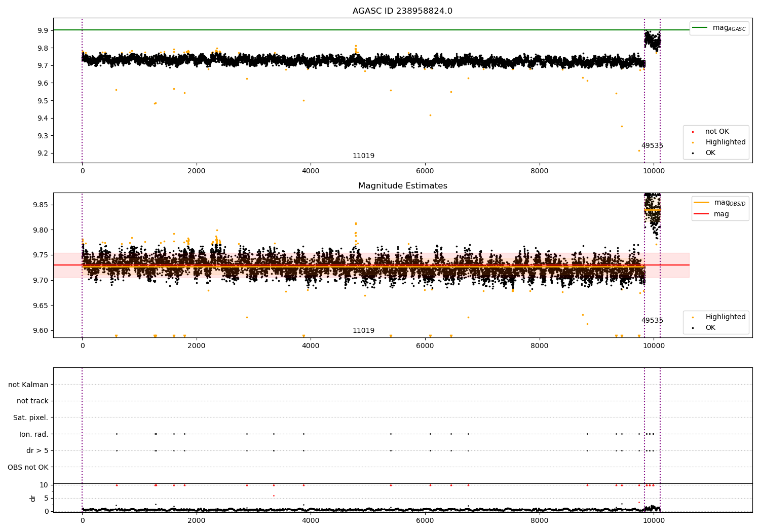The image size is (760, 532).
Task: Click the 9.5 tick on the top y-axis
Action: pyautogui.click(x=43, y=101)
